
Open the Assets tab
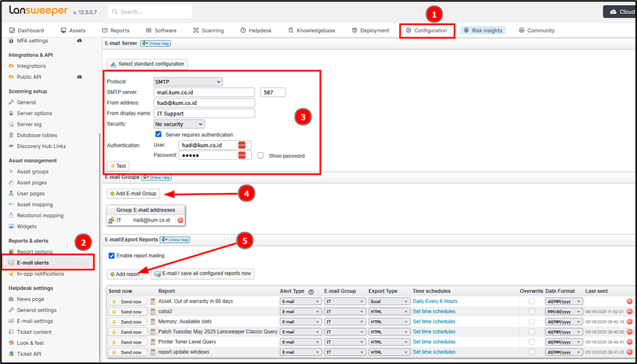73,31
